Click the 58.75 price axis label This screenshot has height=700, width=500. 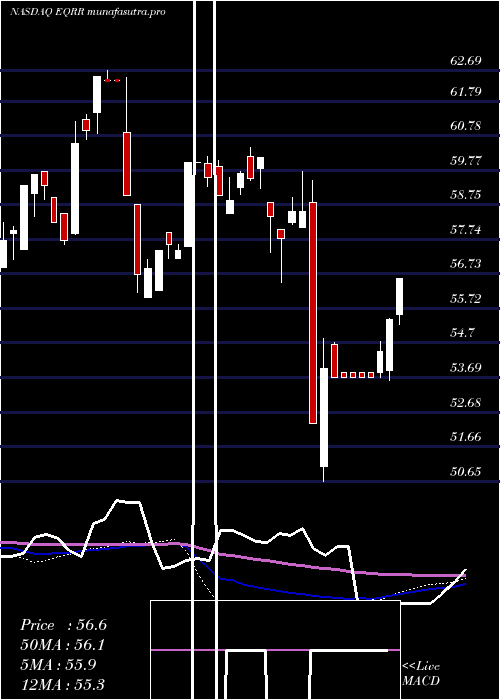pyautogui.click(x=466, y=195)
